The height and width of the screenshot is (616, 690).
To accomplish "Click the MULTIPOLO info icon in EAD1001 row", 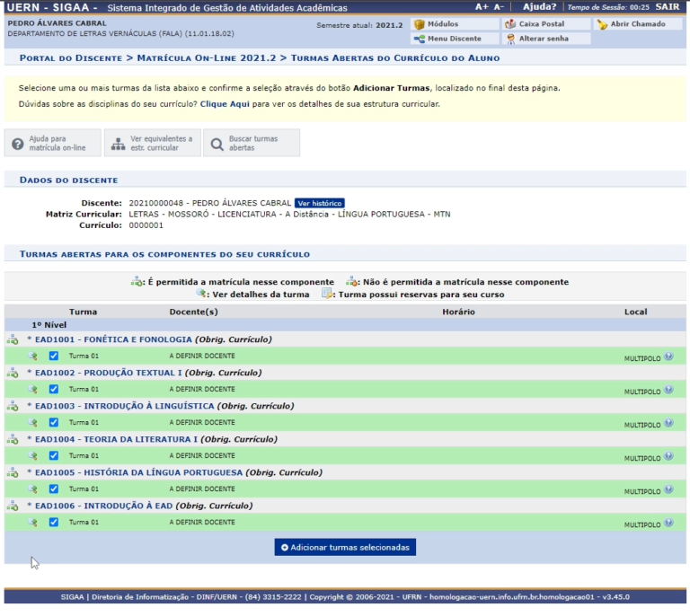I will 668,356.
